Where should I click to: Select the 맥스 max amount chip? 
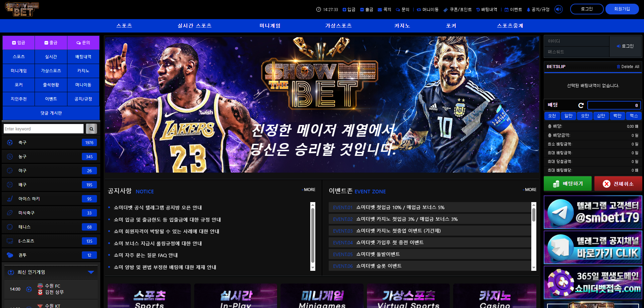[634, 116]
